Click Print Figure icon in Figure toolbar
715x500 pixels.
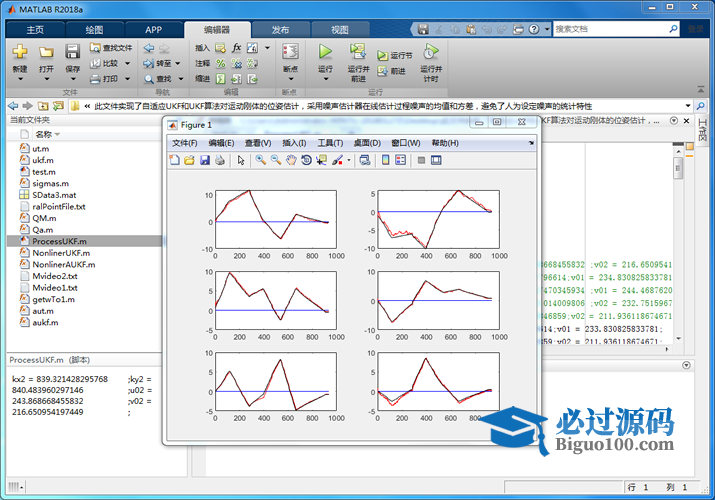click(x=220, y=160)
